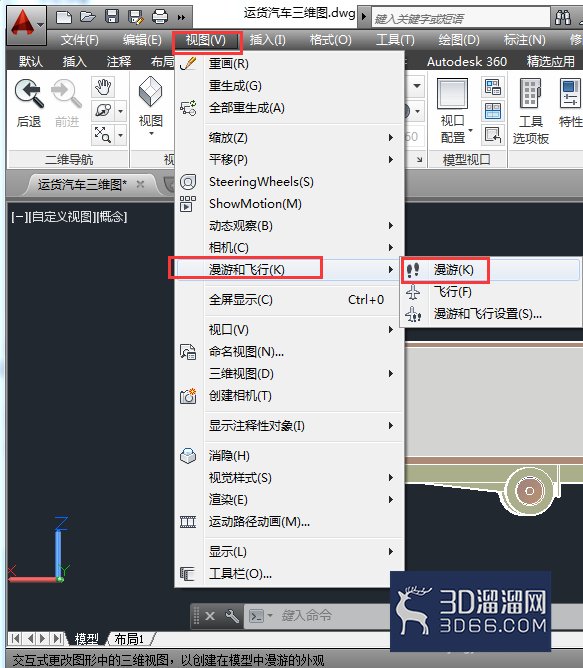Click the Plot printer icon
Screen dimensions: 583x668
point(160,17)
